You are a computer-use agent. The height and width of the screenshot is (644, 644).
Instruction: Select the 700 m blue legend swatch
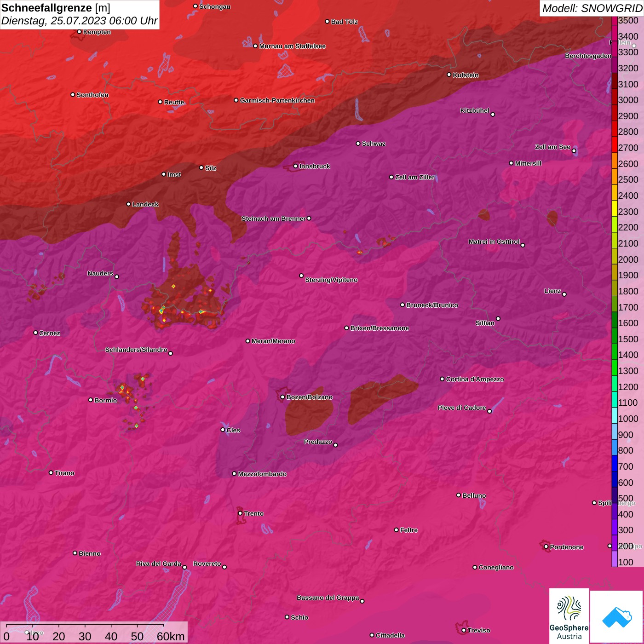(615, 463)
